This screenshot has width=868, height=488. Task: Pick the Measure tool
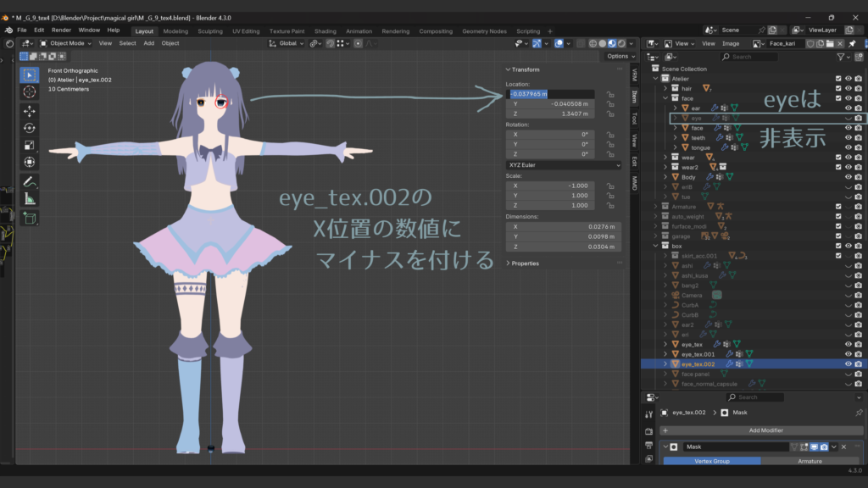(30, 199)
